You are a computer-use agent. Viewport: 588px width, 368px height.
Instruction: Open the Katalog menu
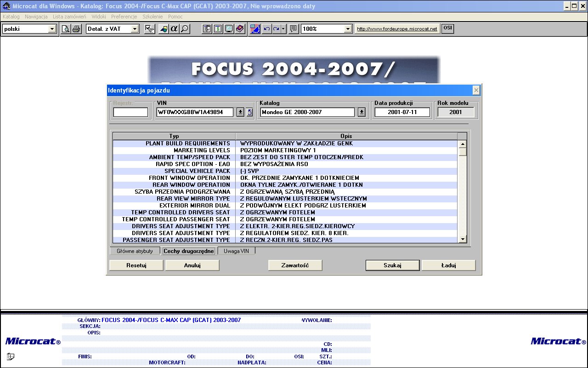coord(11,17)
